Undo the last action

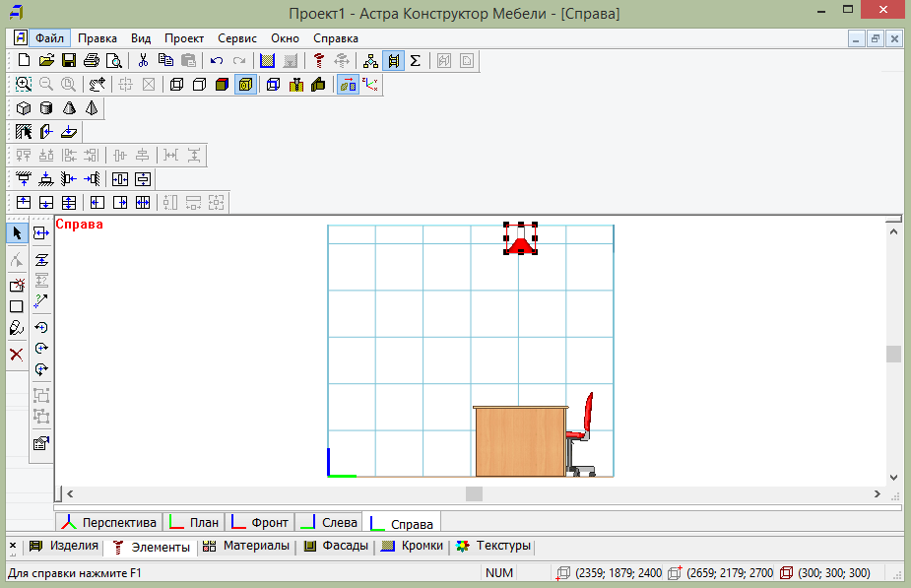[x=217, y=60]
